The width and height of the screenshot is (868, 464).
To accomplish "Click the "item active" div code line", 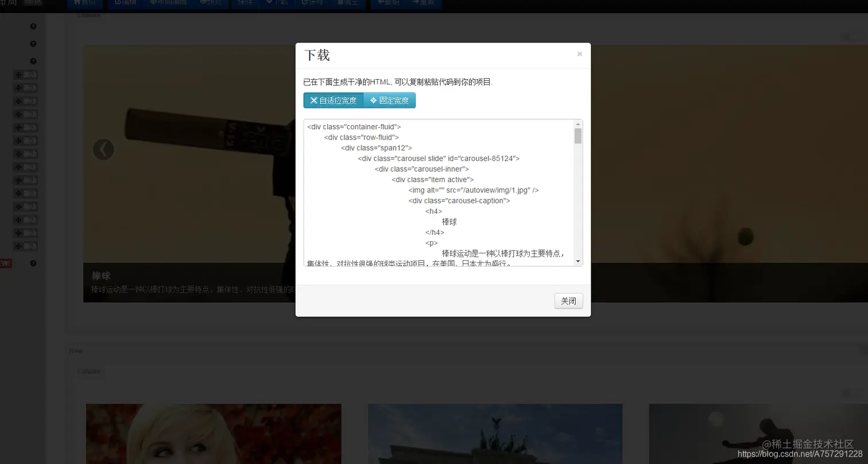I will coord(432,179).
